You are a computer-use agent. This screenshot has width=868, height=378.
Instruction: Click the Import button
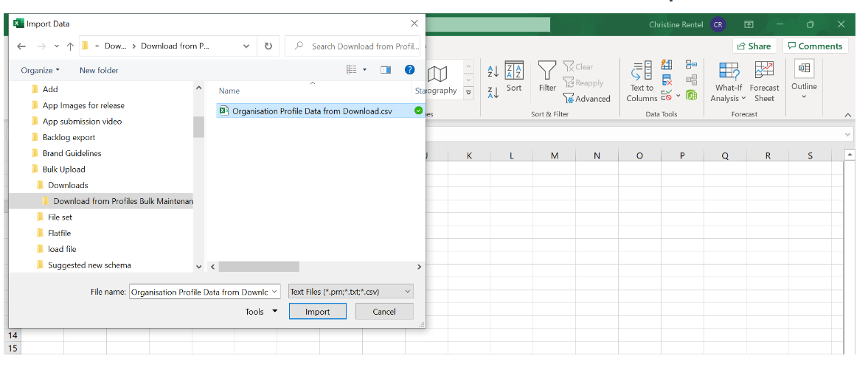coord(318,312)
